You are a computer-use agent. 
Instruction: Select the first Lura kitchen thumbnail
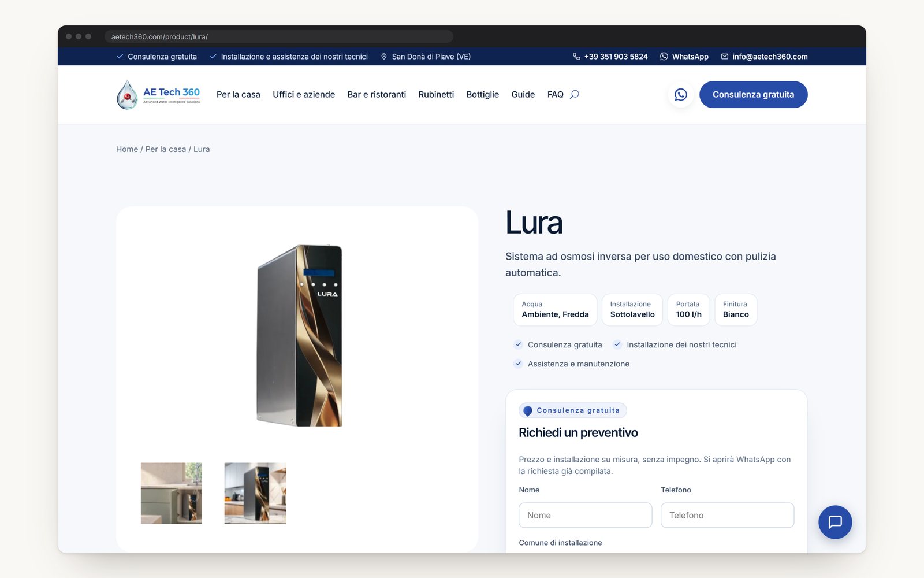pyautogui.click(x=172, y=493)
